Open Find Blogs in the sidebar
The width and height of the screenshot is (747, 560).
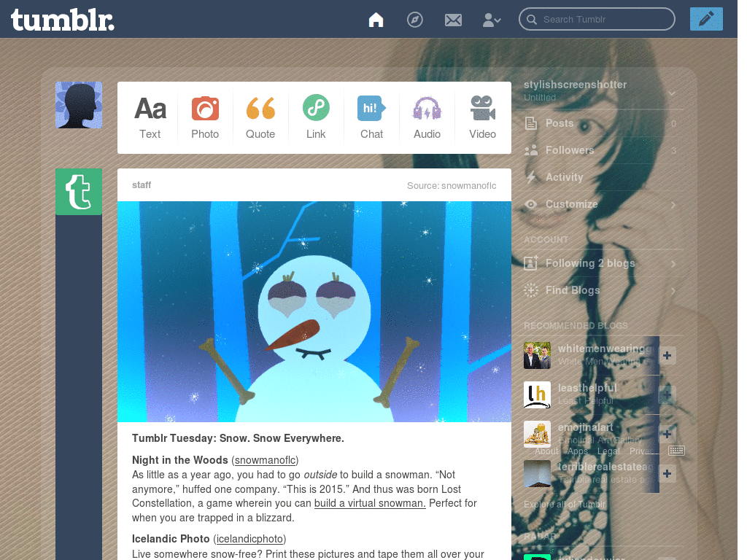(x=603, y=290)
